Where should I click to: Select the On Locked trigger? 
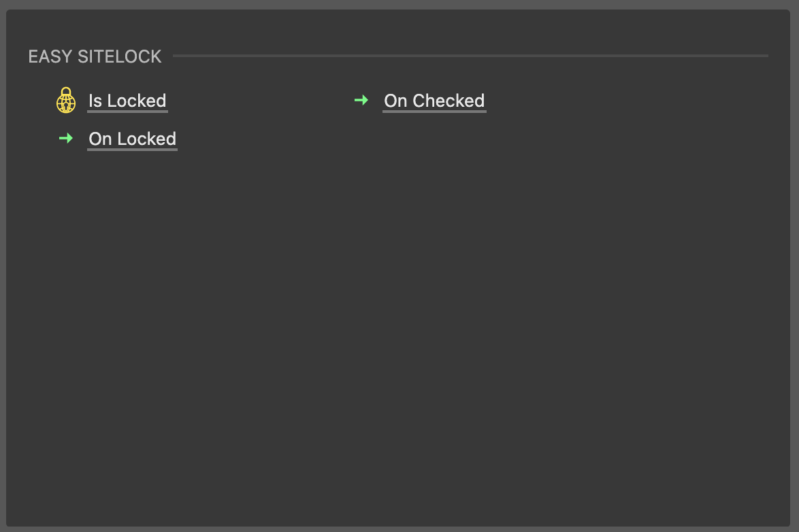(132, 139)
